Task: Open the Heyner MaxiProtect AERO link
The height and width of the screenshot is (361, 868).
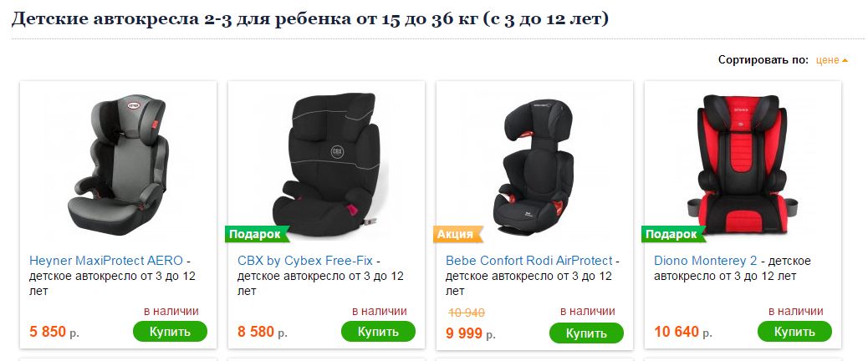Action: click(105, 261)
